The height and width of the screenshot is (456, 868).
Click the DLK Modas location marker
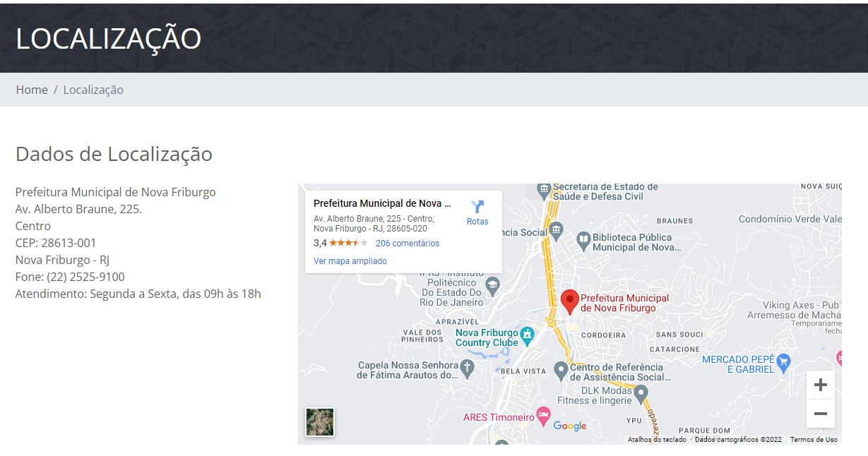(641, 395)
